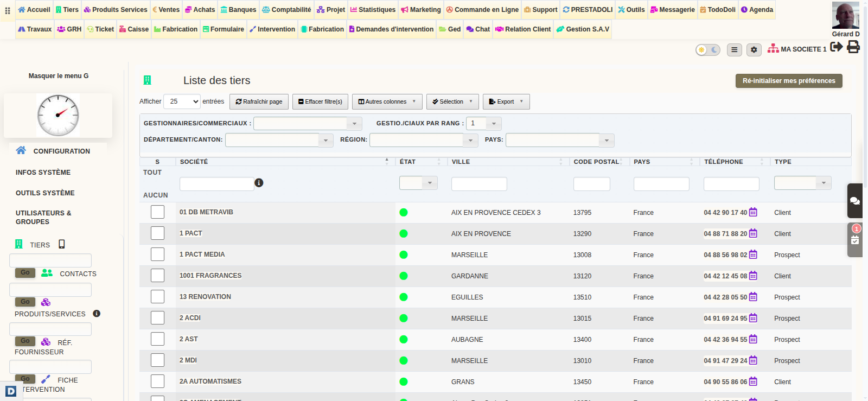Image resolution: width=868 pixels, height=401 pixels.
Task: Open the Export dropdown button
Action: click(x=506, y=101)
